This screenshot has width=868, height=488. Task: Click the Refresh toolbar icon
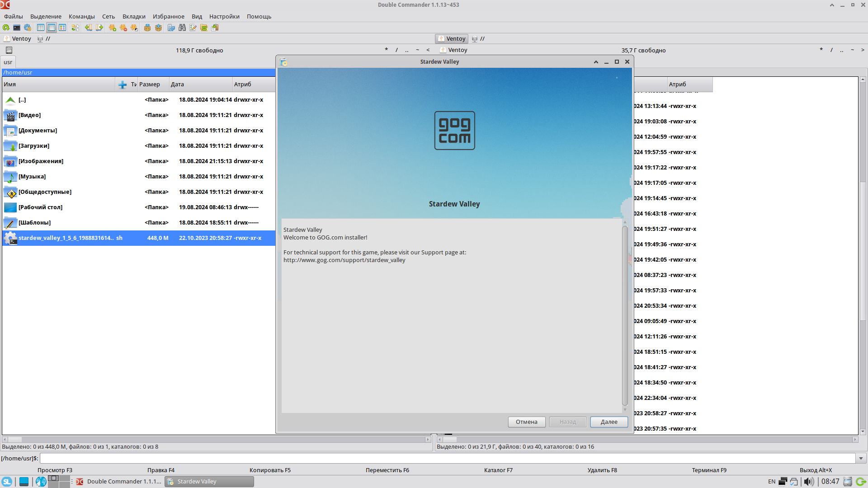tap(6, 28)
